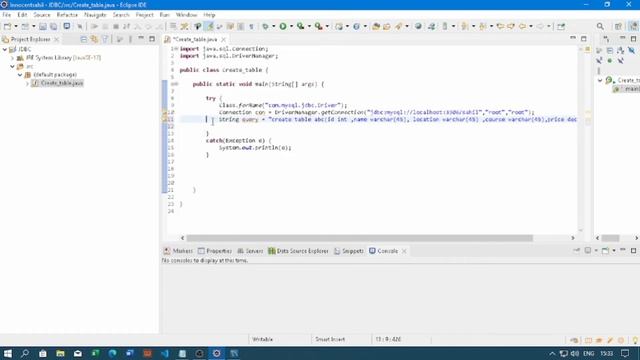Image resolution: width=640 pixels, height=360 pixels.
Task: Click the Open Type icon
Action: 376,26
